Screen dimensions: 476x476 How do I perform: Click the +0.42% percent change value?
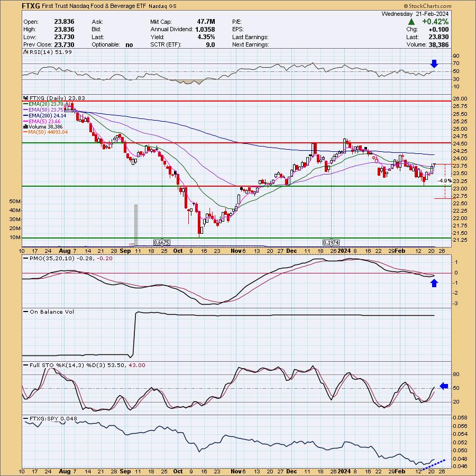435,22
